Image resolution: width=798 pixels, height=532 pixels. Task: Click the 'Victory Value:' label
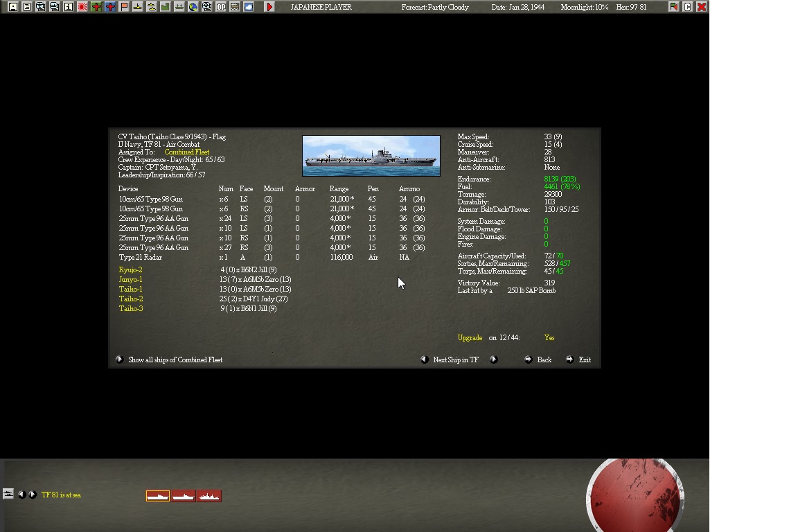[x=479, y=283]
